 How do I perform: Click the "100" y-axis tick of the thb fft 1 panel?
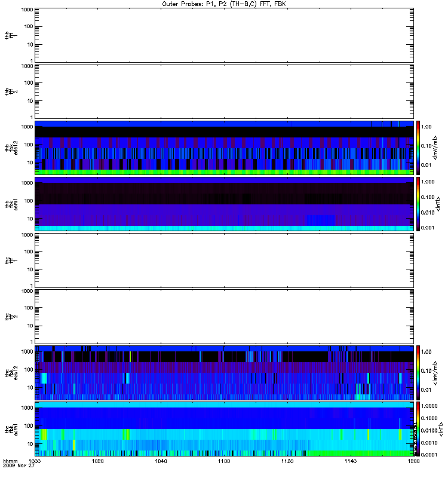click(29, 26)
